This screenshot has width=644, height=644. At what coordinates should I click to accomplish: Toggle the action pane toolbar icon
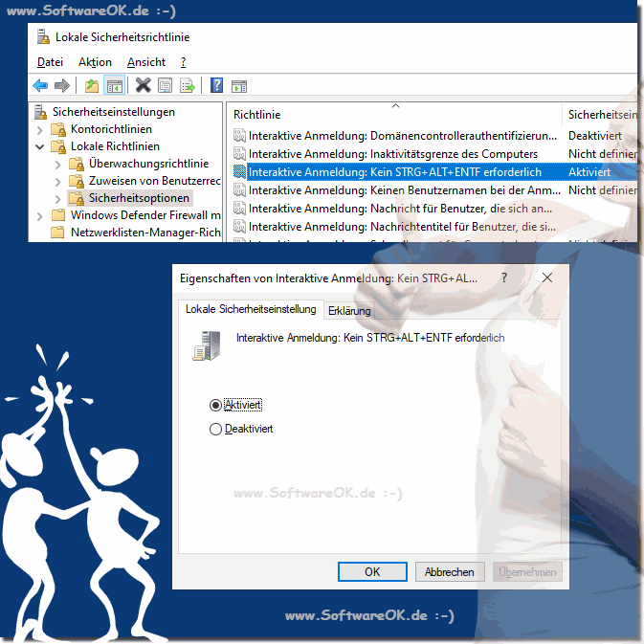coord(239,86)
